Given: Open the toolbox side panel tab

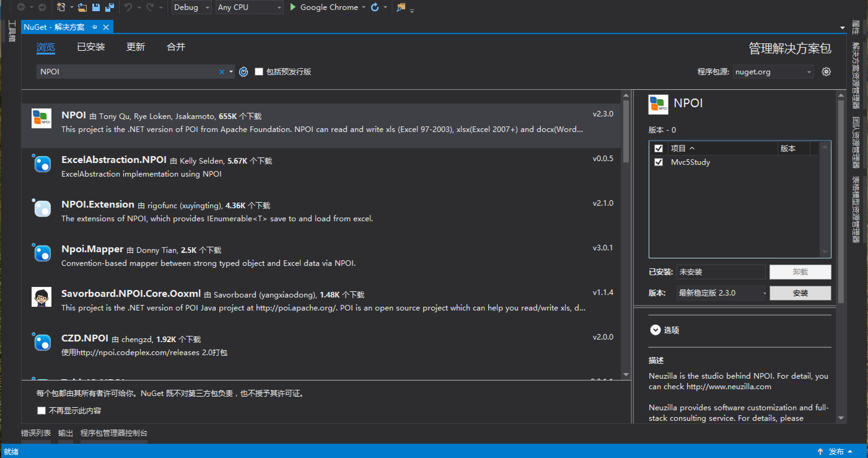Looking at the screenshot, I should pyautogui.click(x=12, y=31).
